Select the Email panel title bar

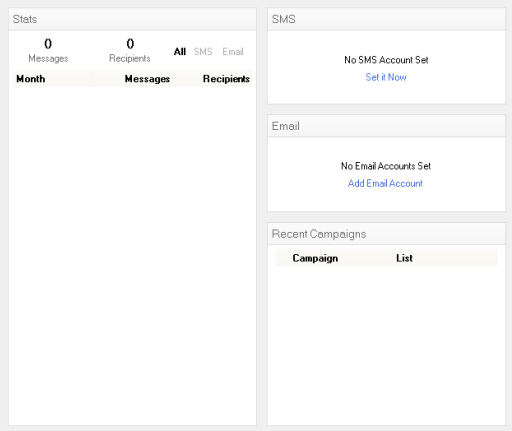[x=386, y=126]
